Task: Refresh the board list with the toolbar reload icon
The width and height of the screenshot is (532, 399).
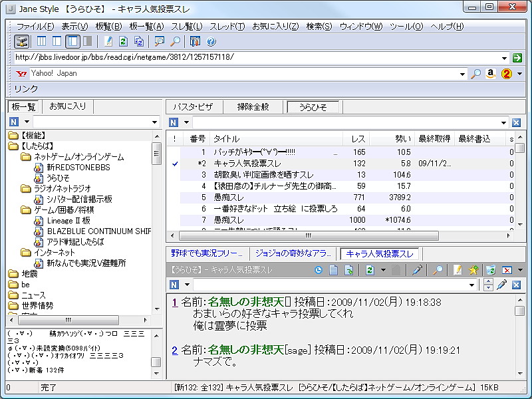Action: [122, 41]
